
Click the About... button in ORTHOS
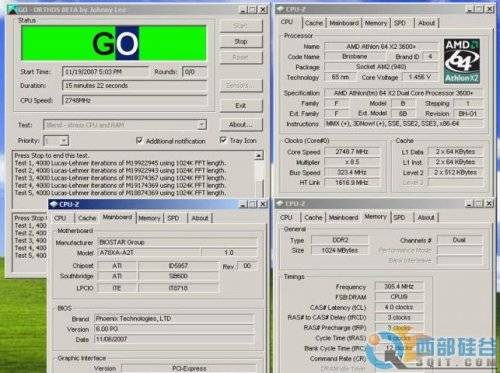241,124
